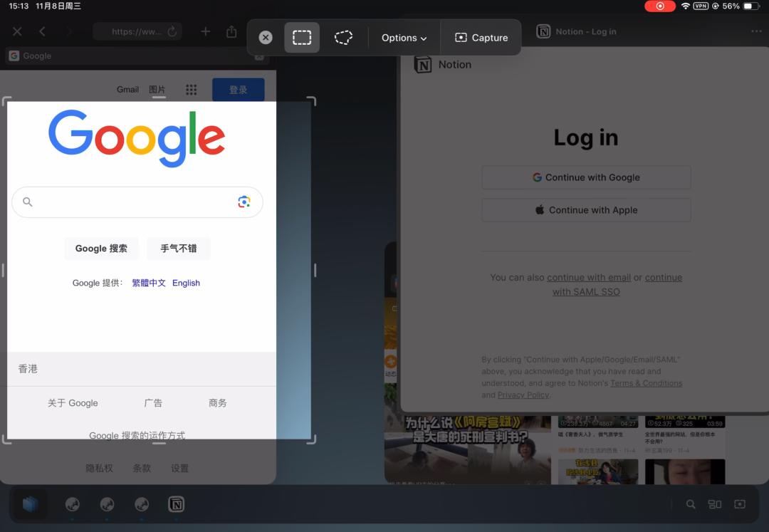Click the 手气不错 lucky button
769x532 pixels.
tap(179, 249)
